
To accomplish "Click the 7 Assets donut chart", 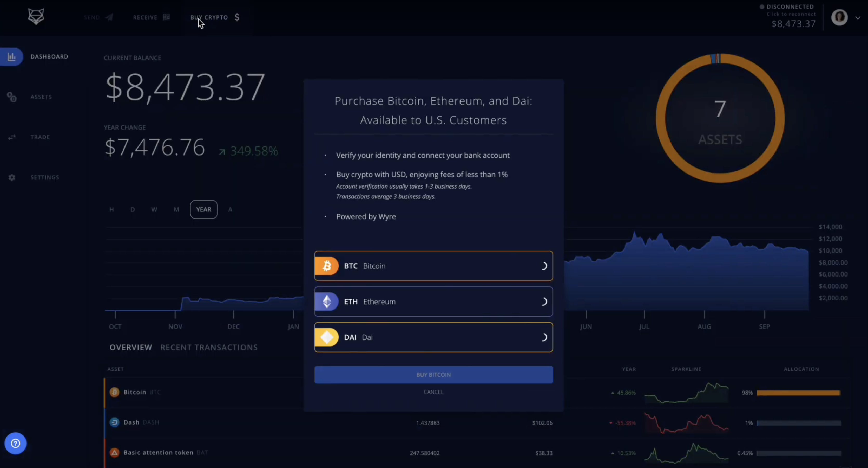I will 720,118.
